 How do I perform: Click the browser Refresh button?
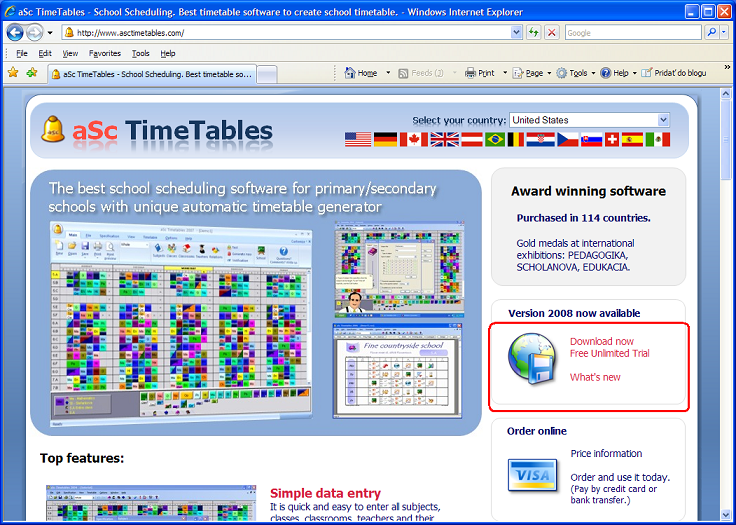point(535,32)
